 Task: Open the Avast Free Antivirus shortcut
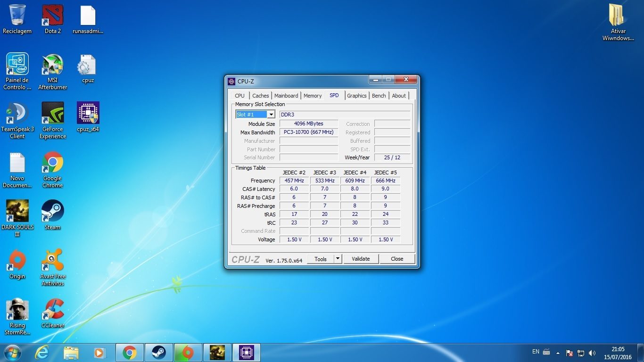tap(53, 268)
